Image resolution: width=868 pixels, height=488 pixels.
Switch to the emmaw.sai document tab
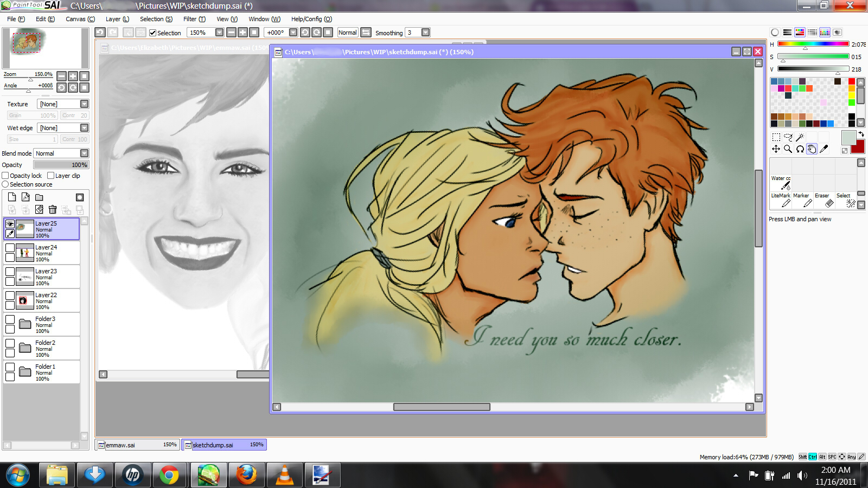pos(137,445)
